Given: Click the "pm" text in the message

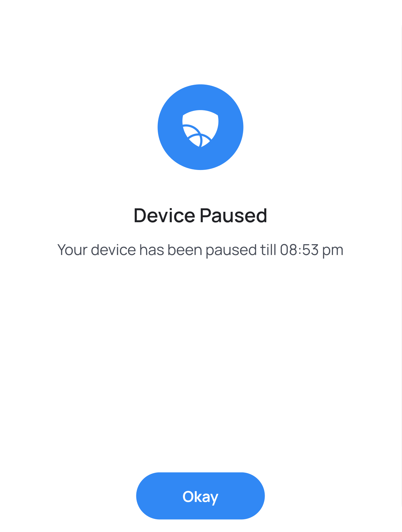Looking at the screenshot, I should click(x=333, y=251).
